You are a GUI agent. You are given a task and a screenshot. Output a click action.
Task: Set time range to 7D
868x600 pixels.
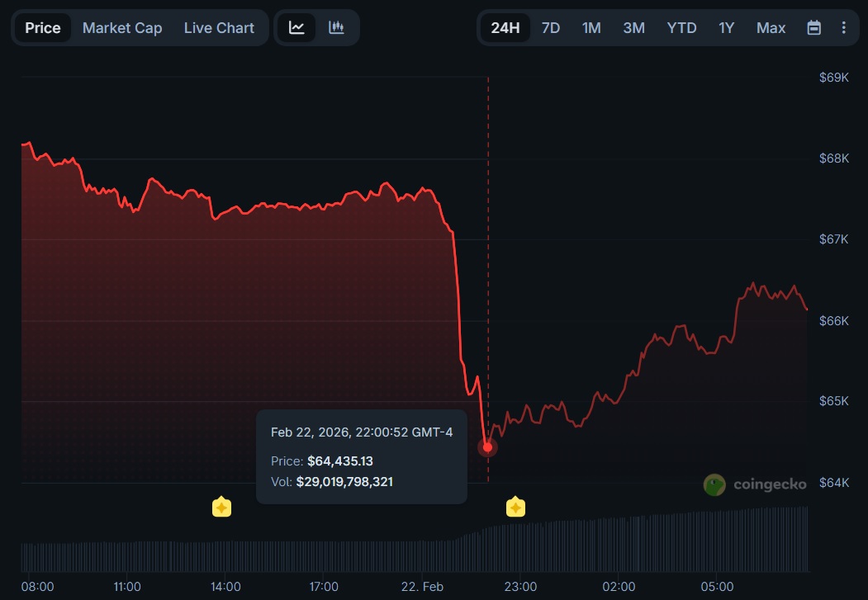coord(550,27)
